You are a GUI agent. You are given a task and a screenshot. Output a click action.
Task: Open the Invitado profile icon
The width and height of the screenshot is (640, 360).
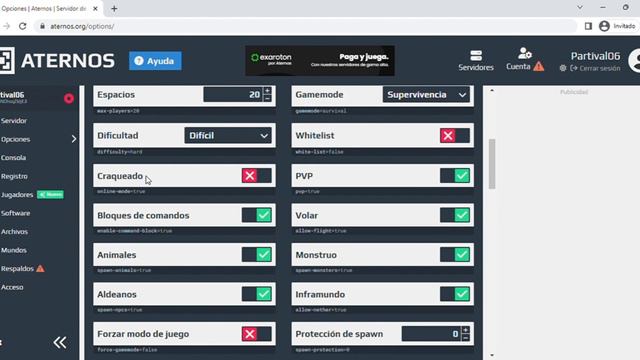coord(604,26)
